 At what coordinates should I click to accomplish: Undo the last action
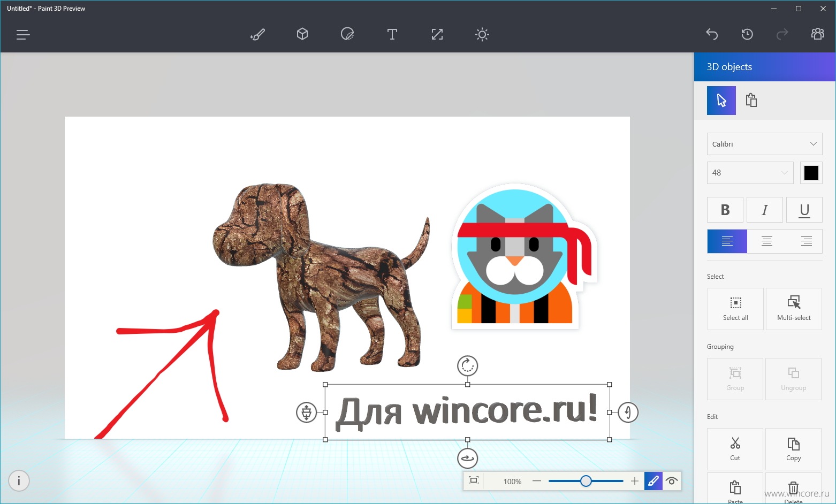point(712,34)
